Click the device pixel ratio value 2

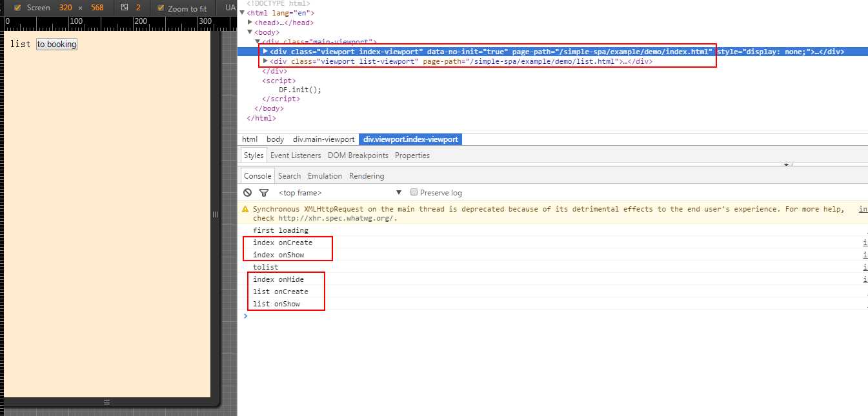click(x=138, y=8)
